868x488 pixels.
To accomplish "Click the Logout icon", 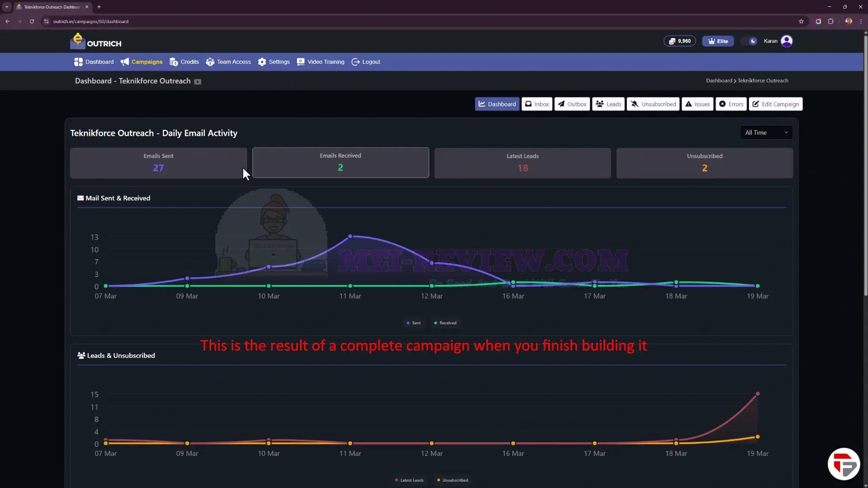I will tap(356, 62).
